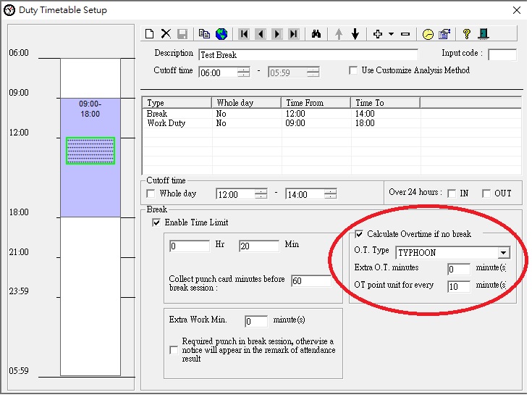The width and height of the screenshot is (532, 400).
Task: Adjust the 06:00 cutoff time spinner
Action: pos(244,72)
